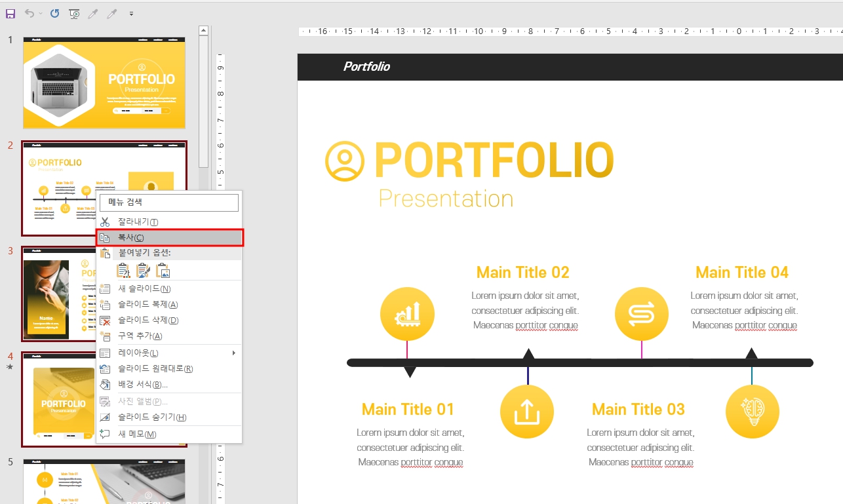The image size is (843, 504).
Task: Click the upload arrow circle icon
Action: click(x=527, y=412)
